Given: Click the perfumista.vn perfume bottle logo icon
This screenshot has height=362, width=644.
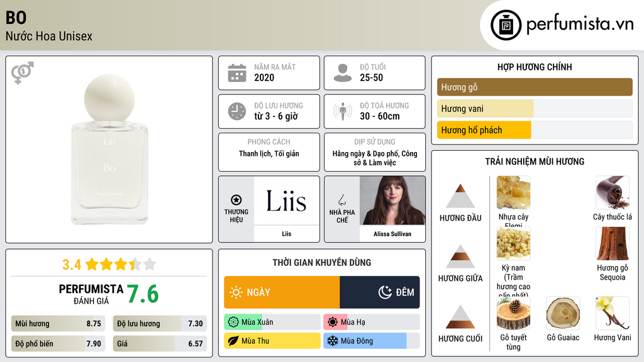Looking at the screenshot, I should 506,25.
